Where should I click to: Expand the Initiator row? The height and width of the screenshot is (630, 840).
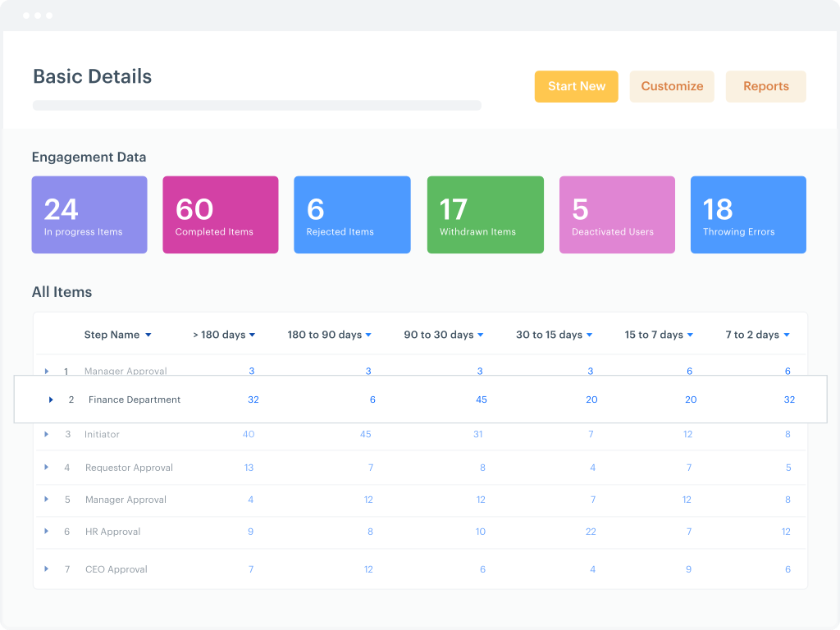(47, 434)
